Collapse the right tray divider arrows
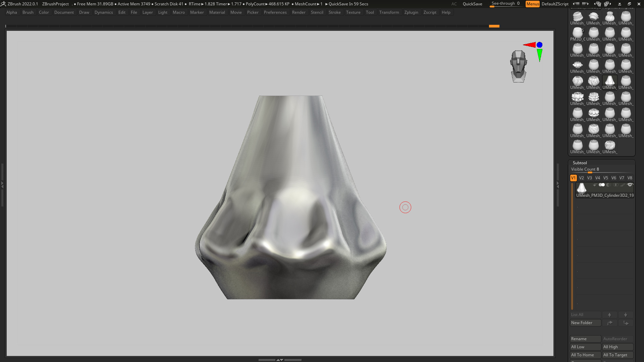This screenshot has height=362, width=644. coord(558,184)
